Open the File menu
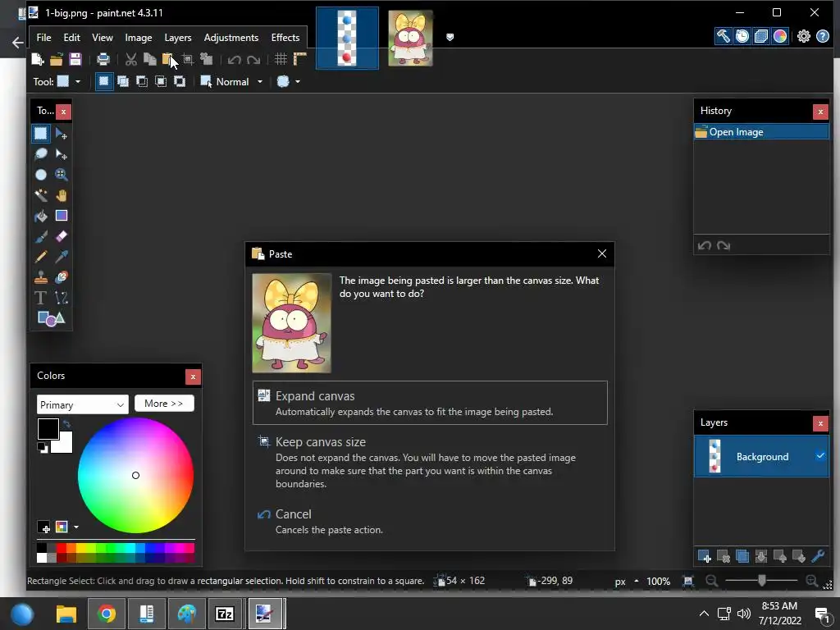The height and width of the screenshot is (630, 840). (x=44, y=38)
